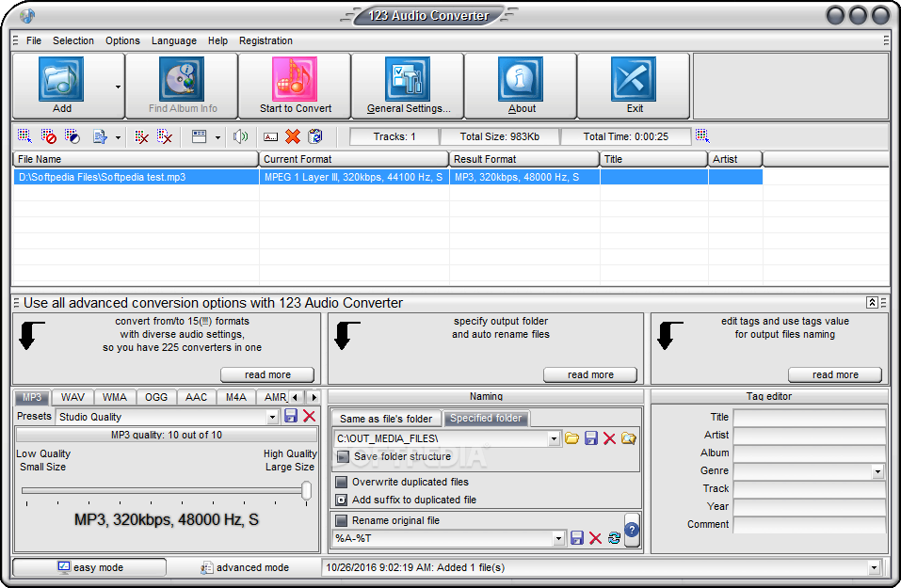Enable the Save folder structure checkbox

pos(343,457)
